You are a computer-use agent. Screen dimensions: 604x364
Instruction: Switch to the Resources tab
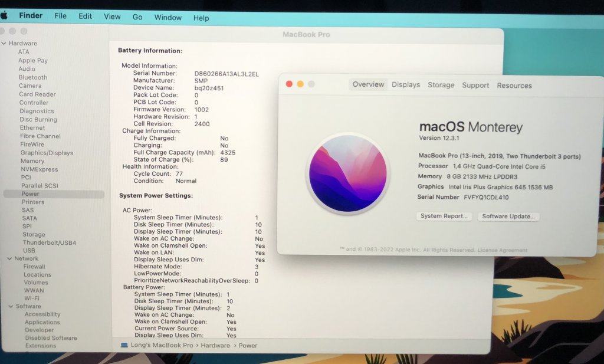(514, 86)
